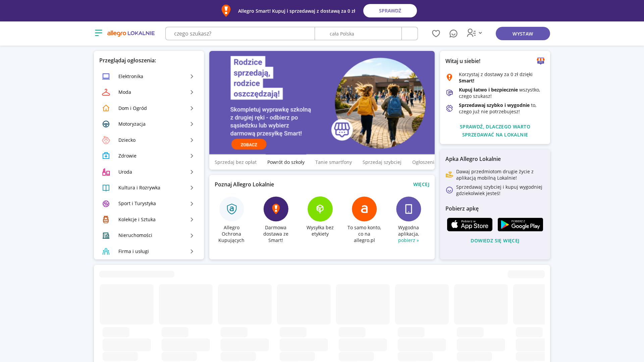Expand Dziecko category chevron

[x=192, y=140]
